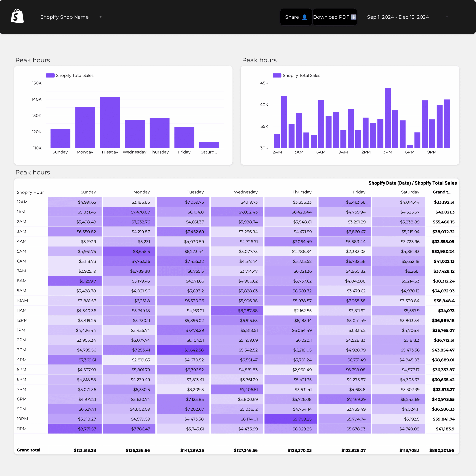The width and height of the screenshot is (476, 476).
Task: Click the Share person icon
Action: point(304,17)
